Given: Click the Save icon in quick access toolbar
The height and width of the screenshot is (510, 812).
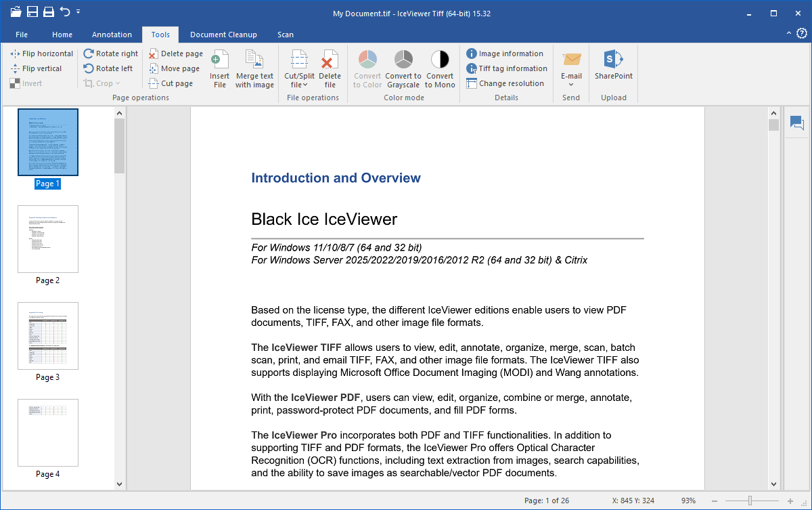Looking at the screenshot, I should click(32, 12).
